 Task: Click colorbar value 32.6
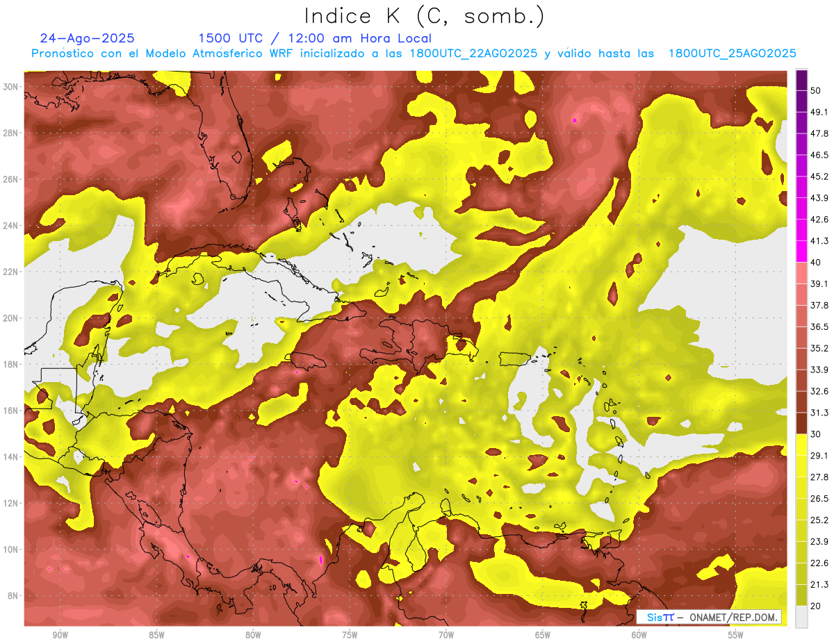coord(819,391)
